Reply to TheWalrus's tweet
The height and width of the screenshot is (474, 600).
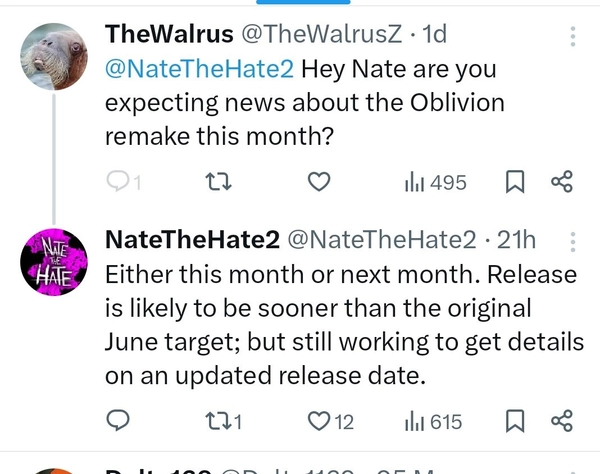coord(119,182)
